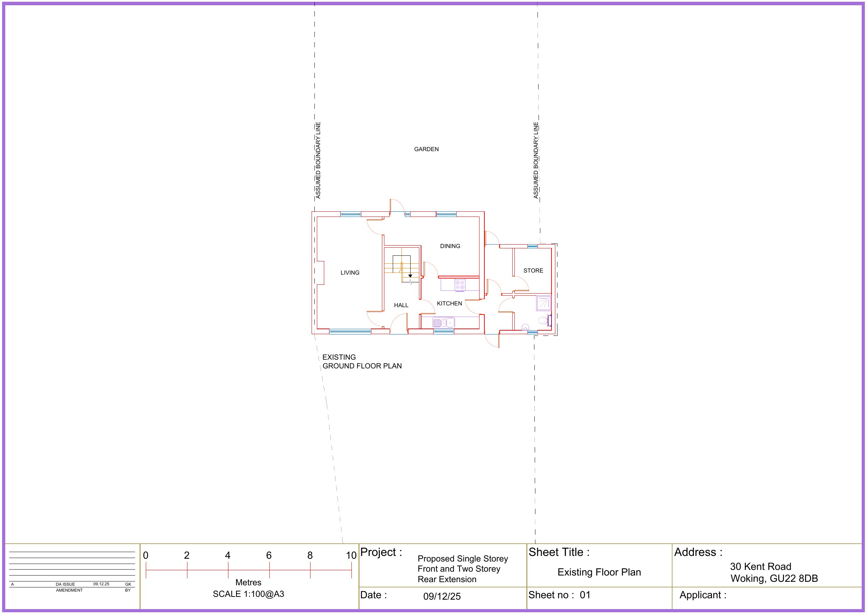Click the cooker hob symbol in kitchen
The height and width of the screenshot is (614, 868).
click(x=460, y=285)
